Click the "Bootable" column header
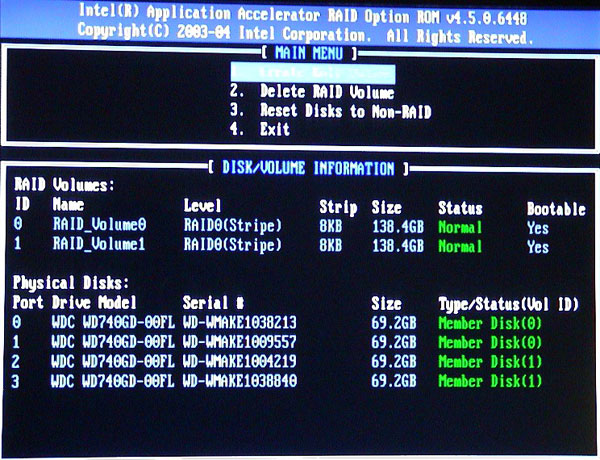The width and height of the screenshot is (600, 460). (x=556, y=209)
